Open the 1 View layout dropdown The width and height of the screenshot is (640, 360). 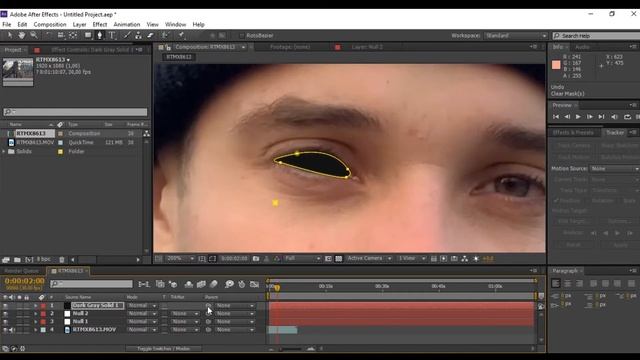412,258
